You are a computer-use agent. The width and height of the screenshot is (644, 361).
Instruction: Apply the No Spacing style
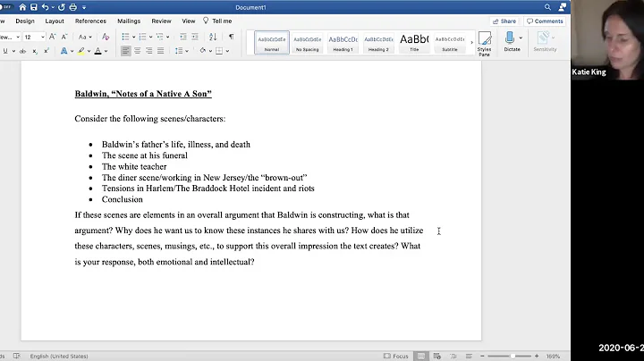[307, 42]
